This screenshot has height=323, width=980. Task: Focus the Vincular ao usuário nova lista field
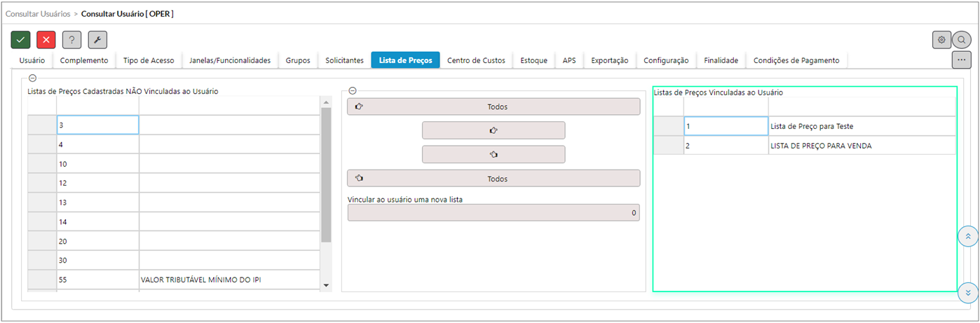(x=494, y=212)
